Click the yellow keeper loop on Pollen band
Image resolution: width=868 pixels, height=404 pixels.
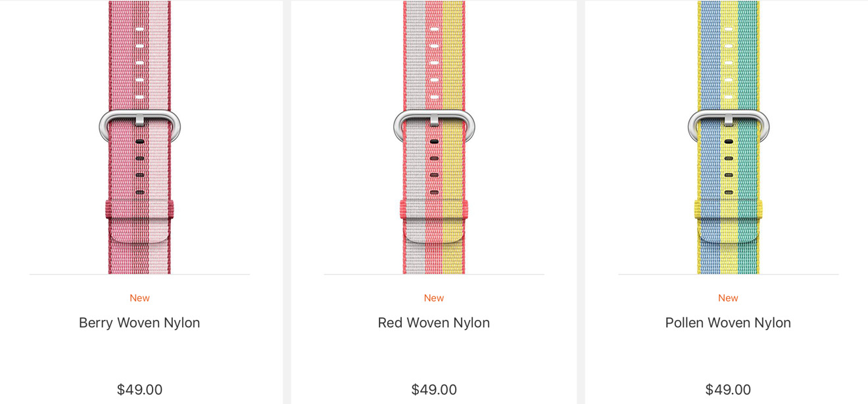[728, 210]
